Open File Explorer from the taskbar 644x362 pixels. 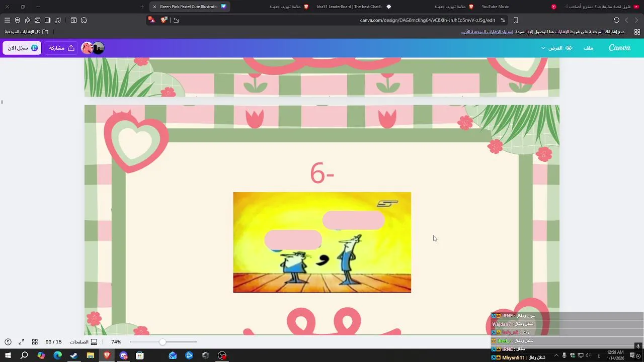[x=91, y=355]
